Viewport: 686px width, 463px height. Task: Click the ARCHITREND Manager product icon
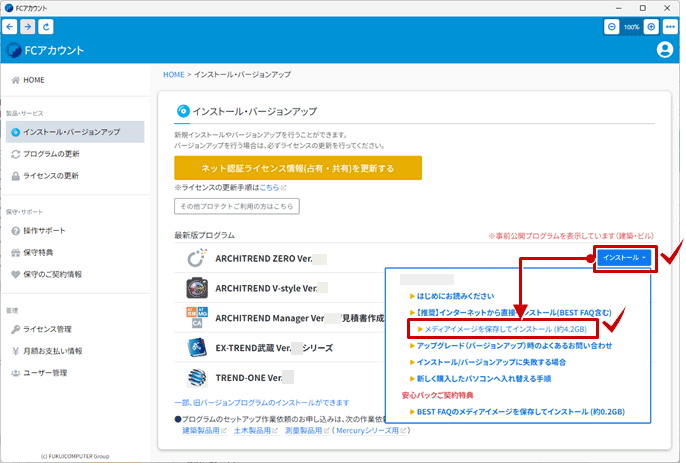[197, 318]
